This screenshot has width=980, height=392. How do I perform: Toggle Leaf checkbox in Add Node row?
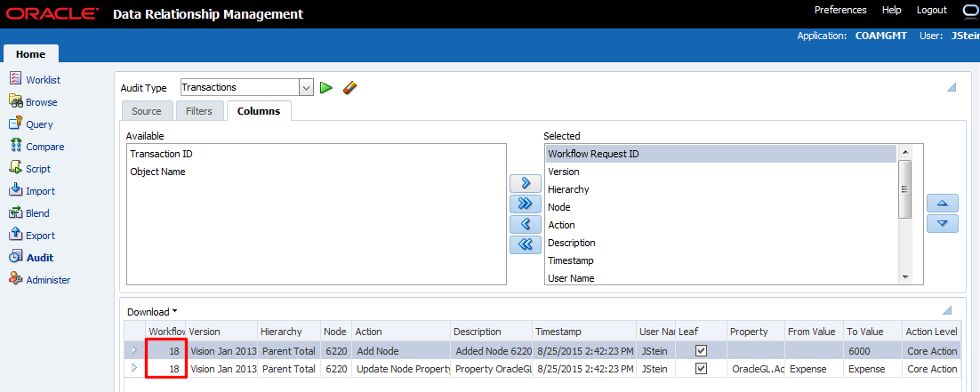[x=702, y=351]
